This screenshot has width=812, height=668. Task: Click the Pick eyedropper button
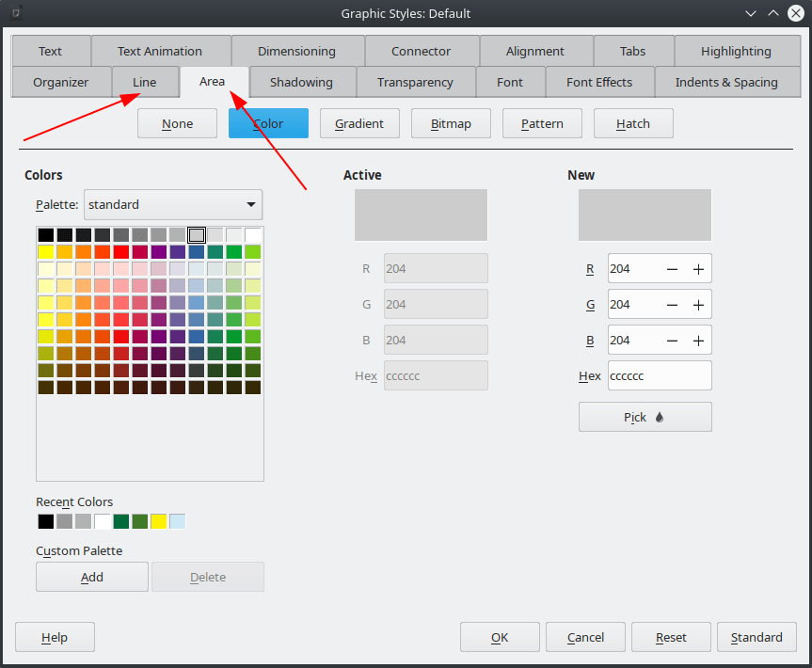tap(645, 417)
